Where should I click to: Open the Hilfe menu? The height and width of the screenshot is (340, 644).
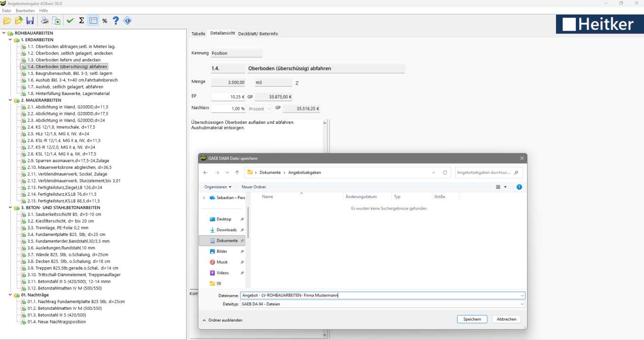44,10
